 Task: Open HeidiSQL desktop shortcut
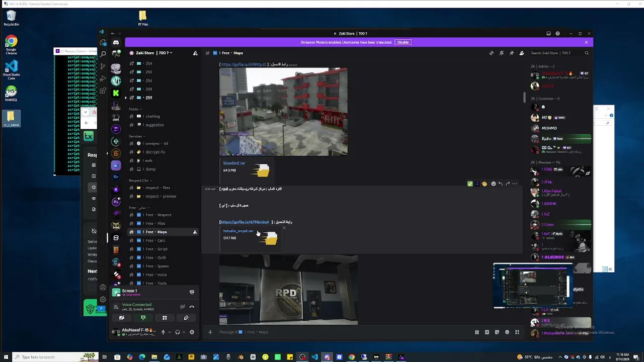[11, 94]
